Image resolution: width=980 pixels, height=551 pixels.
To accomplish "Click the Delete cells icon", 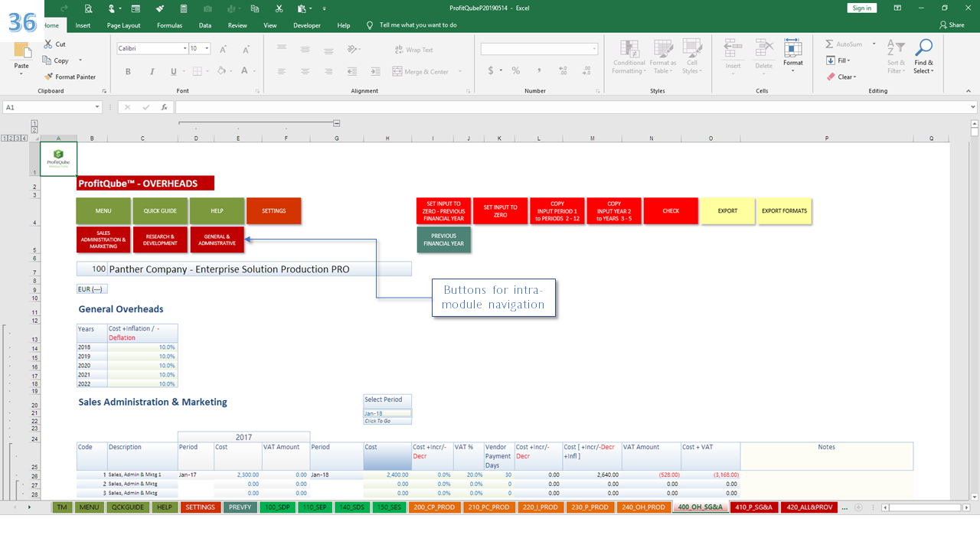I will pos(764,48).
